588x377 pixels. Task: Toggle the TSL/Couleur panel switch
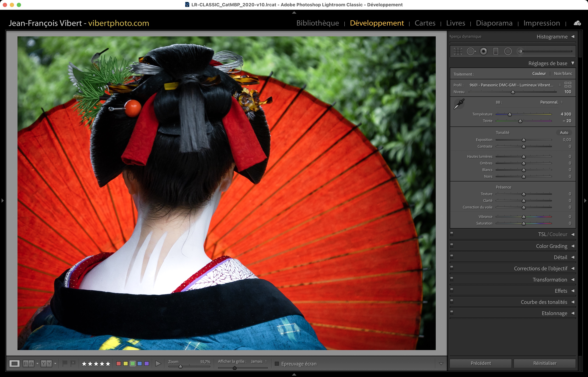[452, 234]
